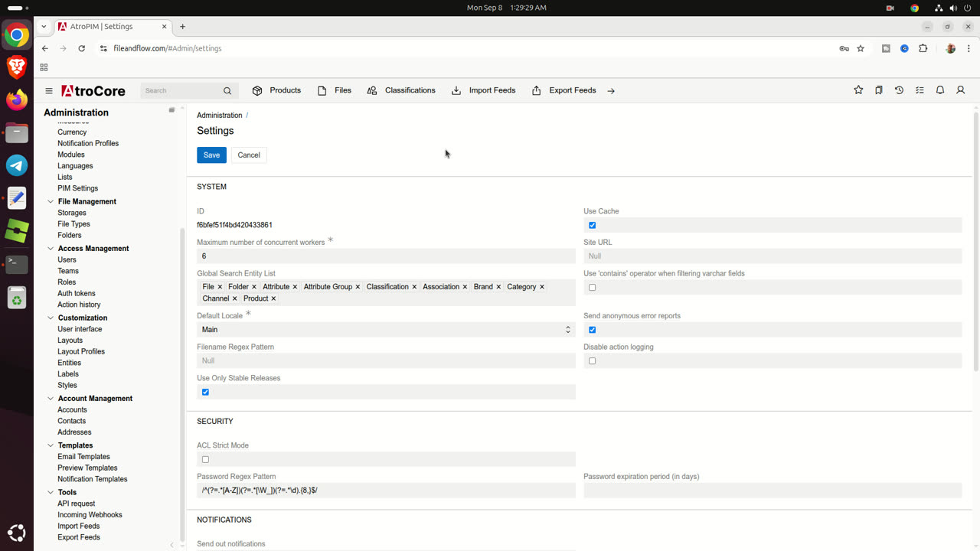Enable ACL Strict Mode checkbox
980x551 pixels.
tap(205, 460)
